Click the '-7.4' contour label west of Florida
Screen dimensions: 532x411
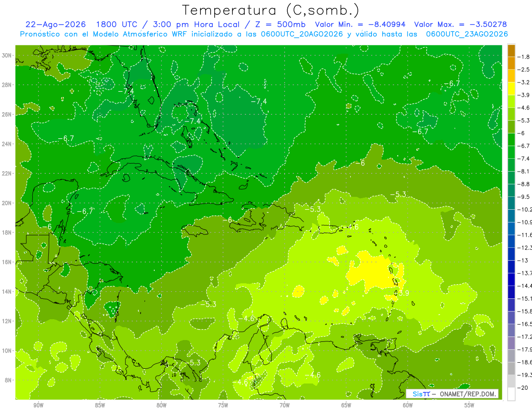click(126, 91)
